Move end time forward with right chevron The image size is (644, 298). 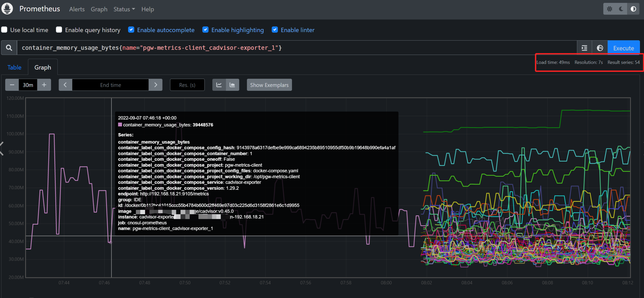pos(155,85)
